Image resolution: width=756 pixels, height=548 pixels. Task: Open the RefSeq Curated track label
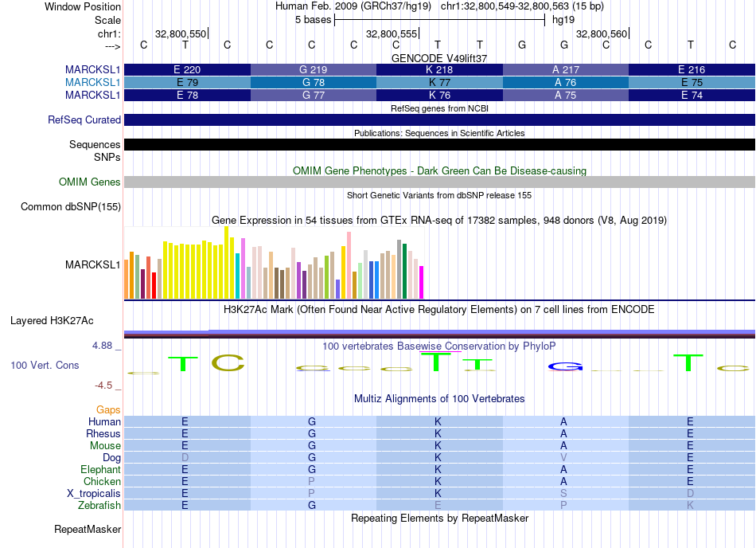pyautogui.click(x=84, y=119)
